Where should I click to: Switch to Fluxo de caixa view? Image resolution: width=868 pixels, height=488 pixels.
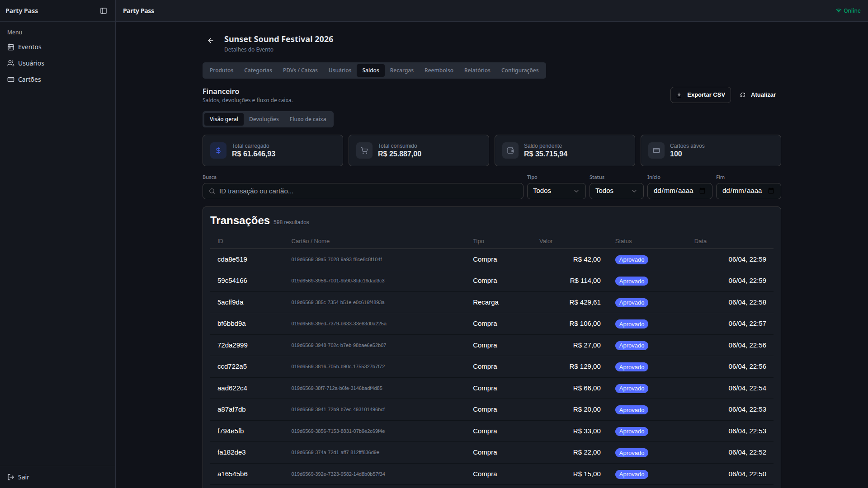[307, 119]
